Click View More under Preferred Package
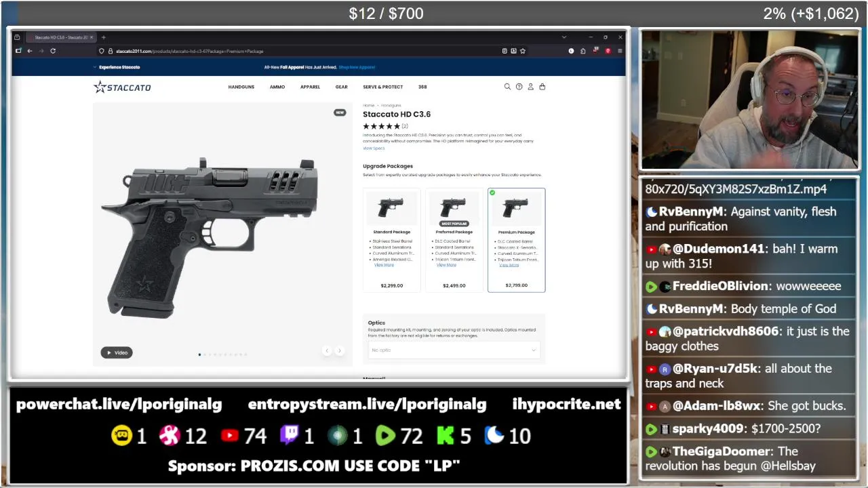Image resolution: width=868 pixels, height=488 pixels. (x=446, y=265)
